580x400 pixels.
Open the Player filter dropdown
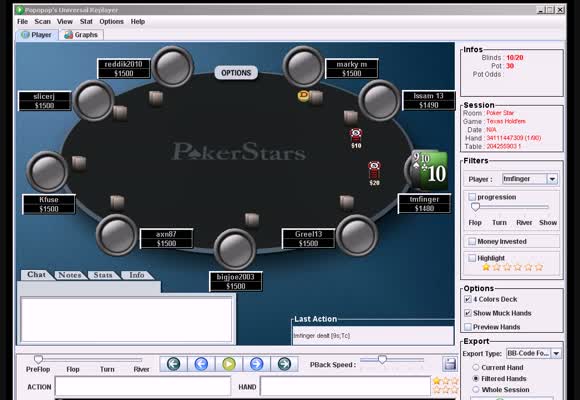(552, 179)
